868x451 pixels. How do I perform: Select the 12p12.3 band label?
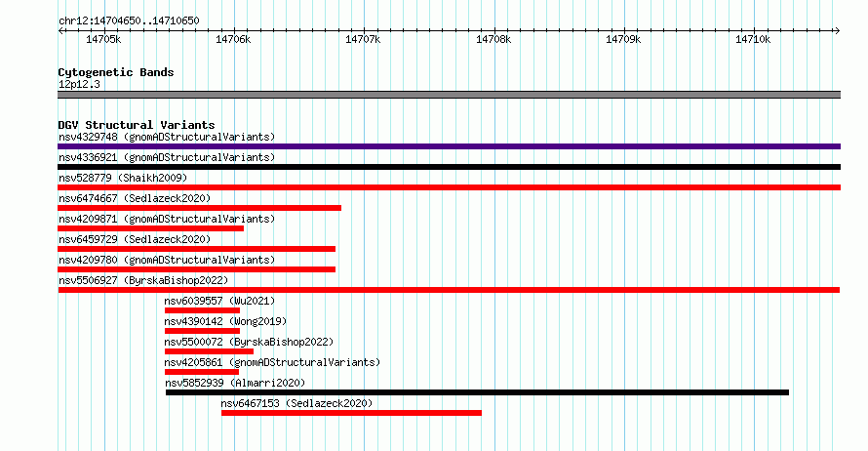[x=79, y=84]
